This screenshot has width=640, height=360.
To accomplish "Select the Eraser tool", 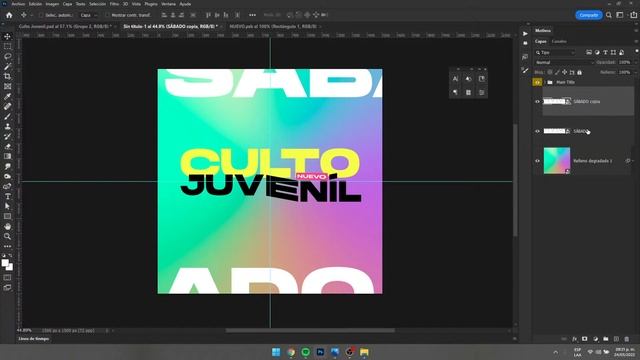I will (7, 146).
